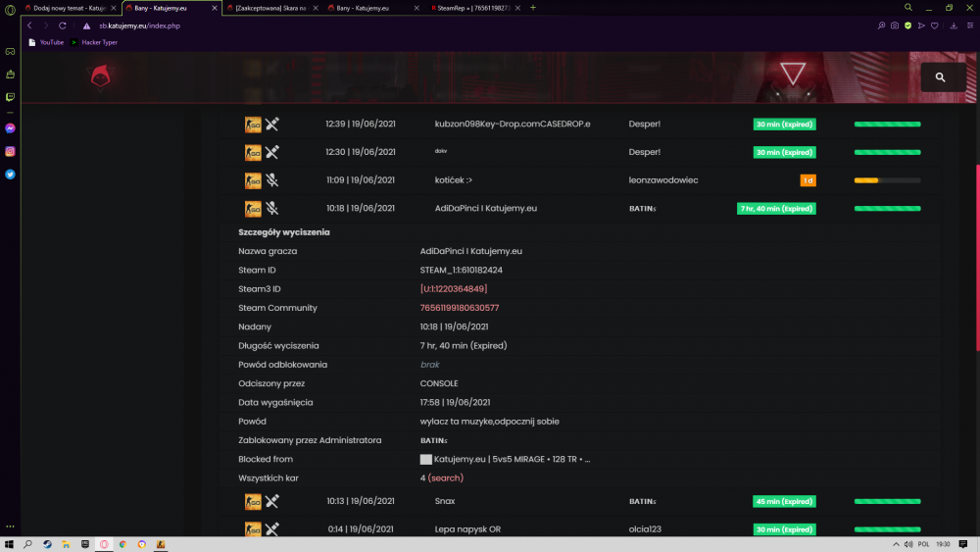The image size is (980, 552).
Task: Click admin name 'olcia123'
Action: tap(645, 528)
